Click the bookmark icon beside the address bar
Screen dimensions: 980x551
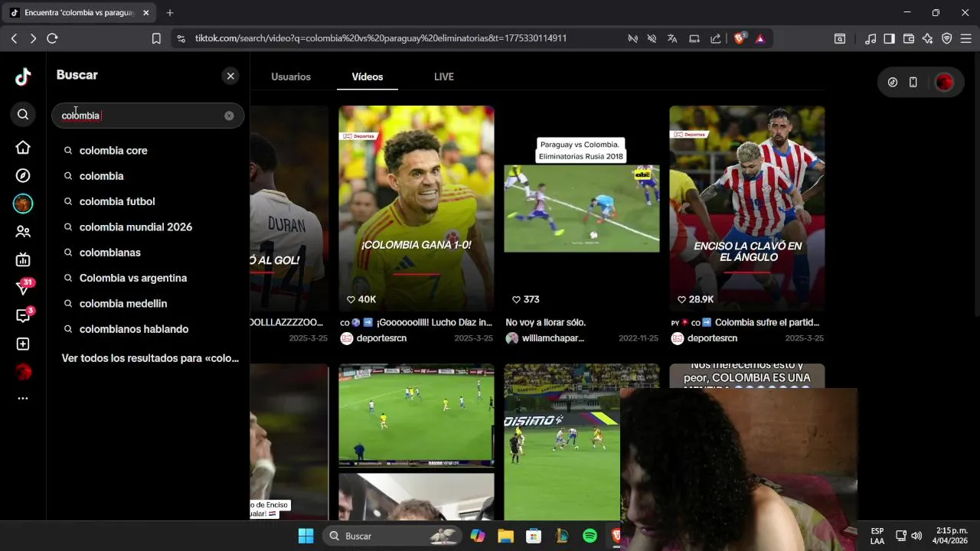(x=156, y=38)
